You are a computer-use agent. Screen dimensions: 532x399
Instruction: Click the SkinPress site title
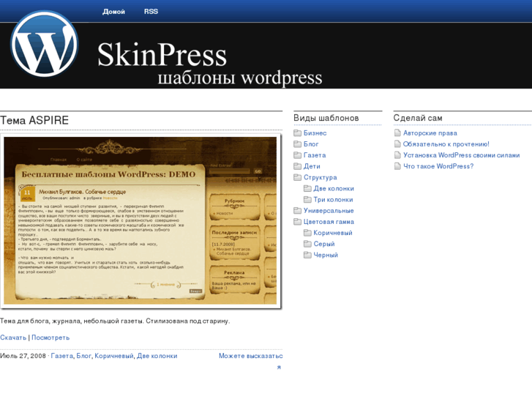point(162,55)
